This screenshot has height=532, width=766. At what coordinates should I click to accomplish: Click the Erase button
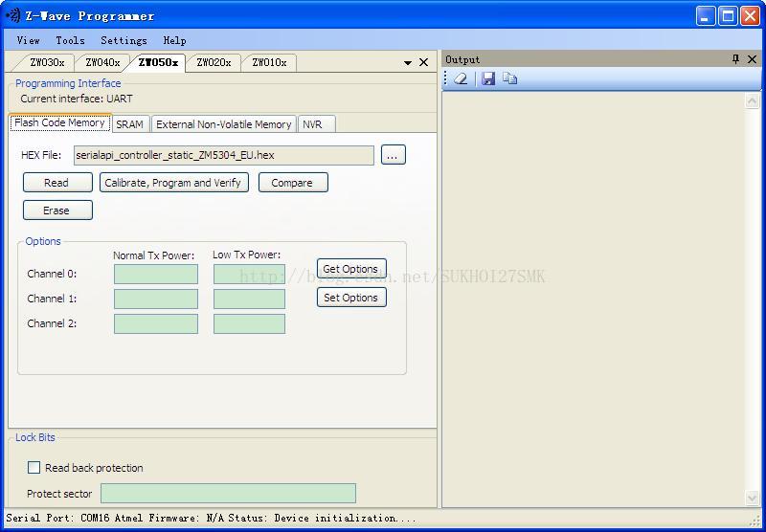click(57, 211)
